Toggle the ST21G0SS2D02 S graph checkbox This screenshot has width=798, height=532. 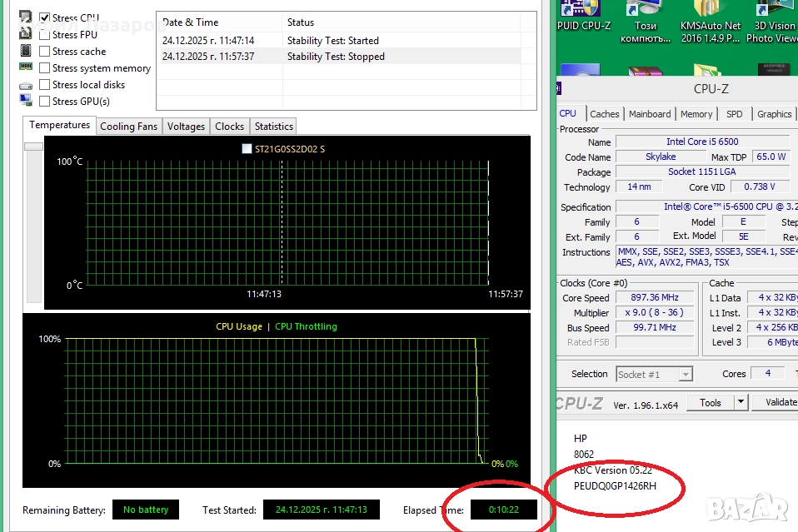click(247, 149)
